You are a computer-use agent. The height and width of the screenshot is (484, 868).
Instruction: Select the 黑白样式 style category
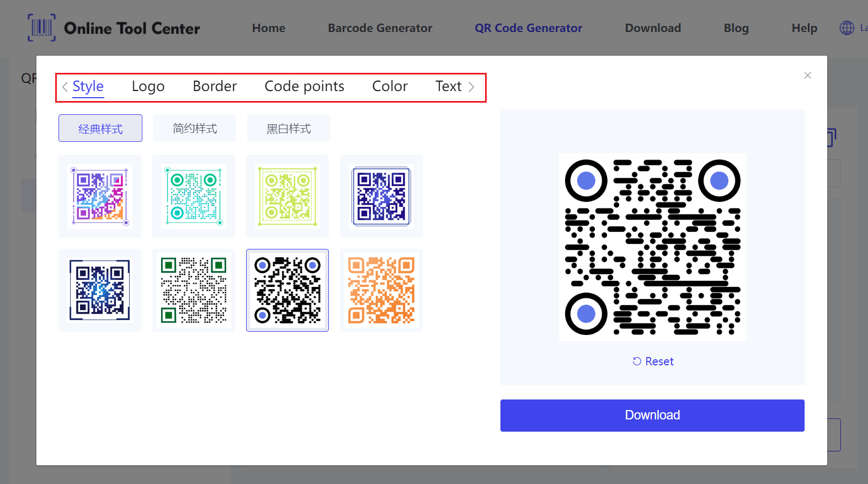point(289,128)
